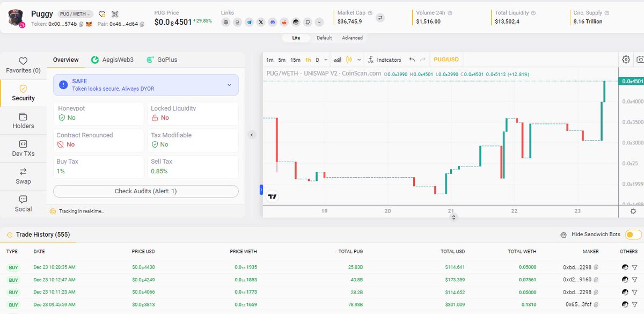Copy the token address 0x00...574b
Screen dimensions: 644x314
[x=82, y=24]
